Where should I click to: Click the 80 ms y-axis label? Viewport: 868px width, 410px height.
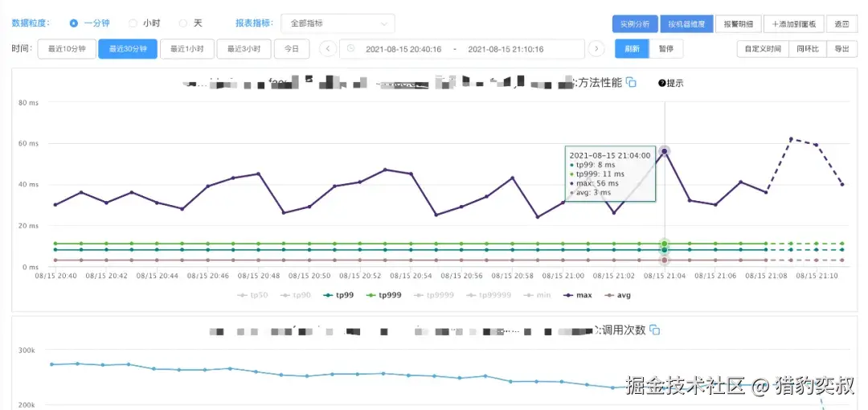pyautogui.click(x=29, y=103)
